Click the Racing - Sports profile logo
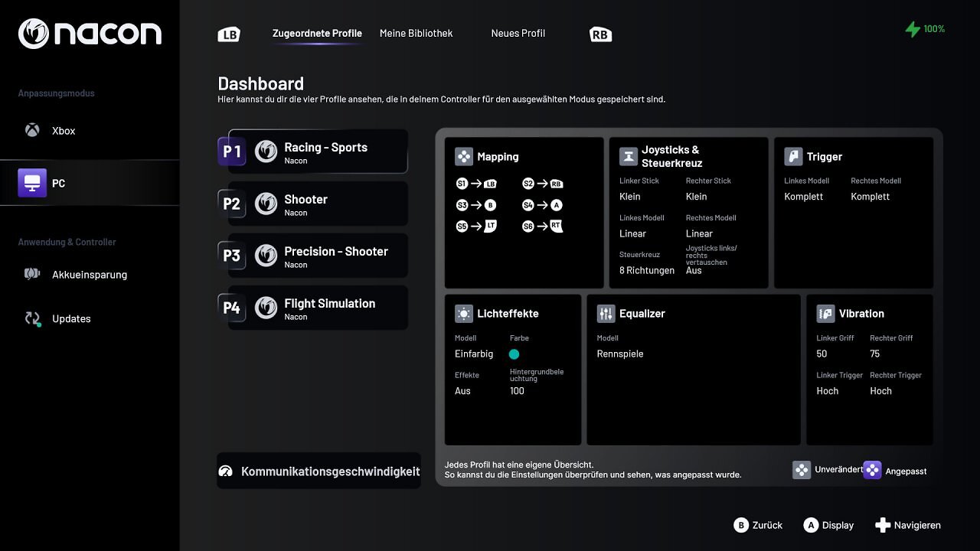 point(266,152)
